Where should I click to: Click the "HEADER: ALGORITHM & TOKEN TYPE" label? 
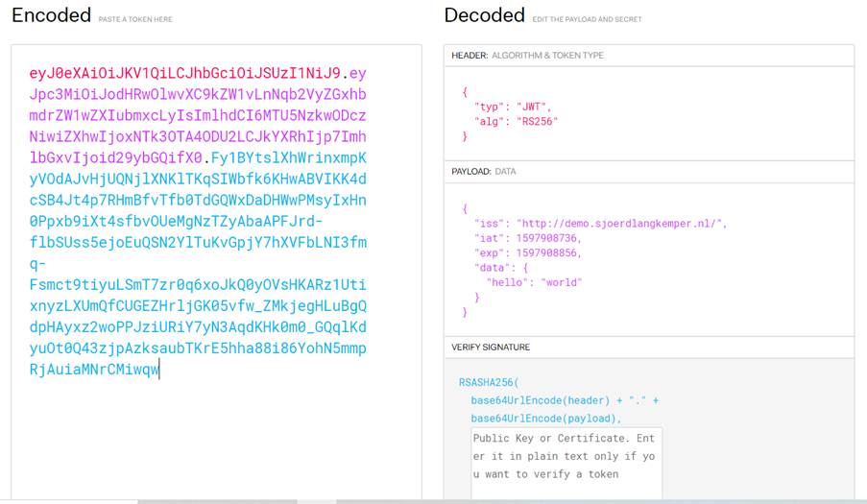(527, 56)
